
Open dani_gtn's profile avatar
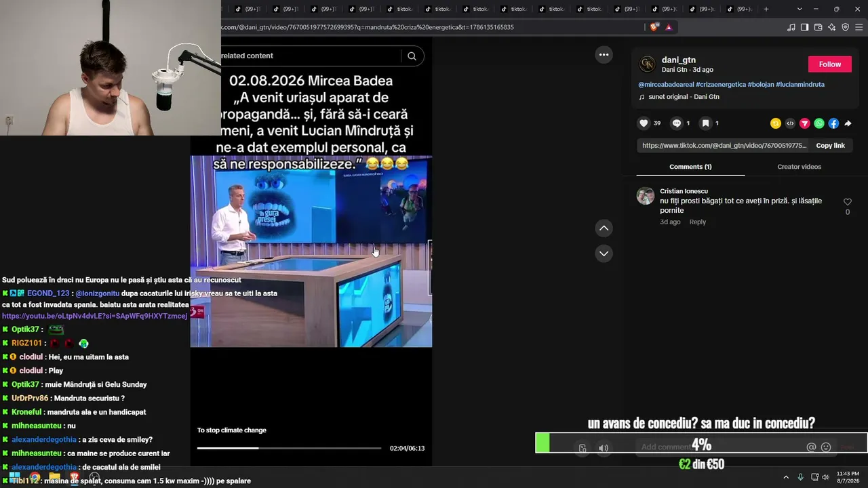[x=648, y=64]
